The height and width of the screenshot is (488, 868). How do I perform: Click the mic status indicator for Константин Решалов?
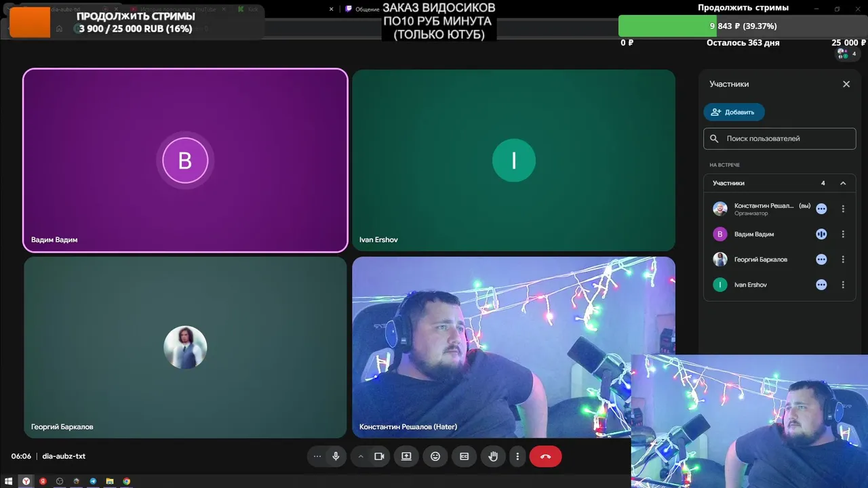(821, 209)
